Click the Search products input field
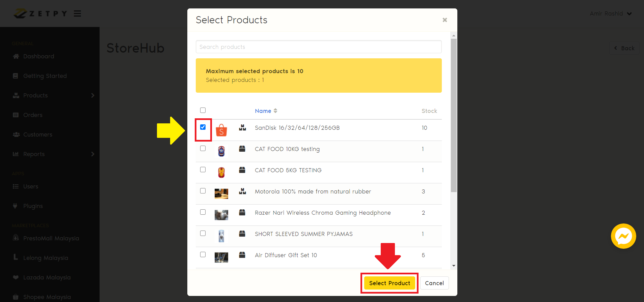The width and height of the screenshot is (644, 302). pos(318,47)
